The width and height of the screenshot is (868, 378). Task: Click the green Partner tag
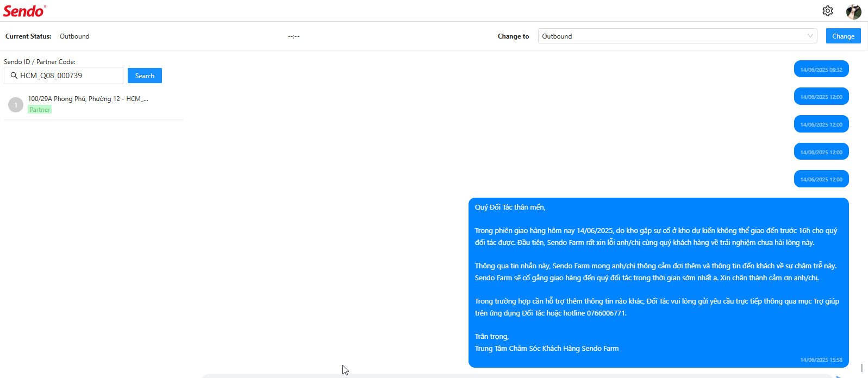click(x=40, y=110)
